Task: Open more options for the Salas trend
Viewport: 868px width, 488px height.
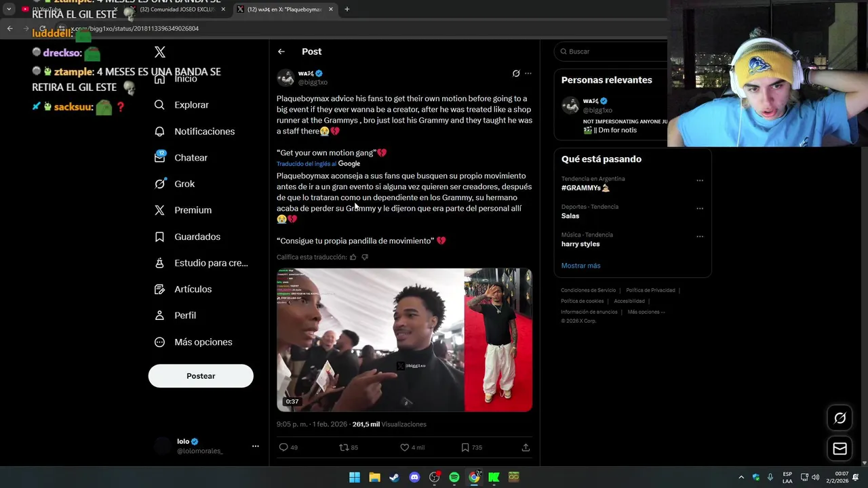Action: point(700,209)
